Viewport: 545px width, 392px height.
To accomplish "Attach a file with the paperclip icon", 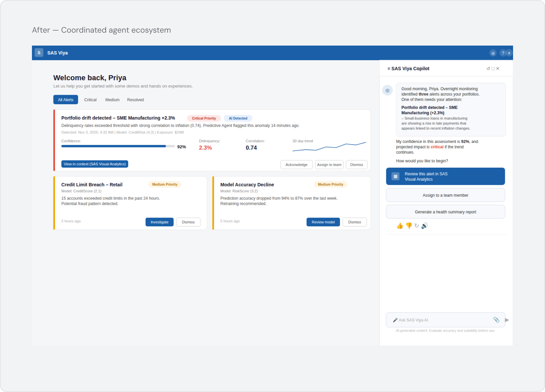I will [x=496, y=320].
